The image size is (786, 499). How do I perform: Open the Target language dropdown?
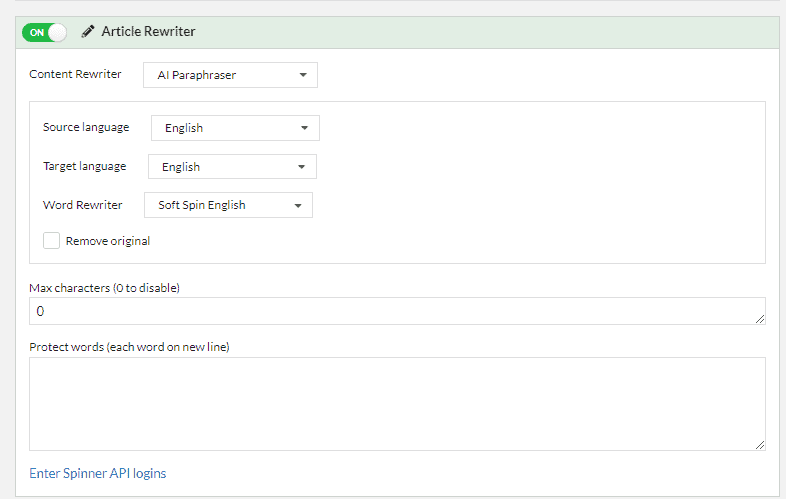(232, 167)
